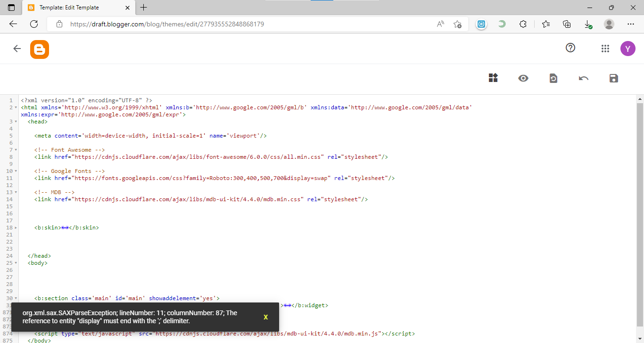The height and width of the screenshot is (343, 644).
Task: Open the tab actions menu icon
Action: pyautogui.click(x=11, y=8)
